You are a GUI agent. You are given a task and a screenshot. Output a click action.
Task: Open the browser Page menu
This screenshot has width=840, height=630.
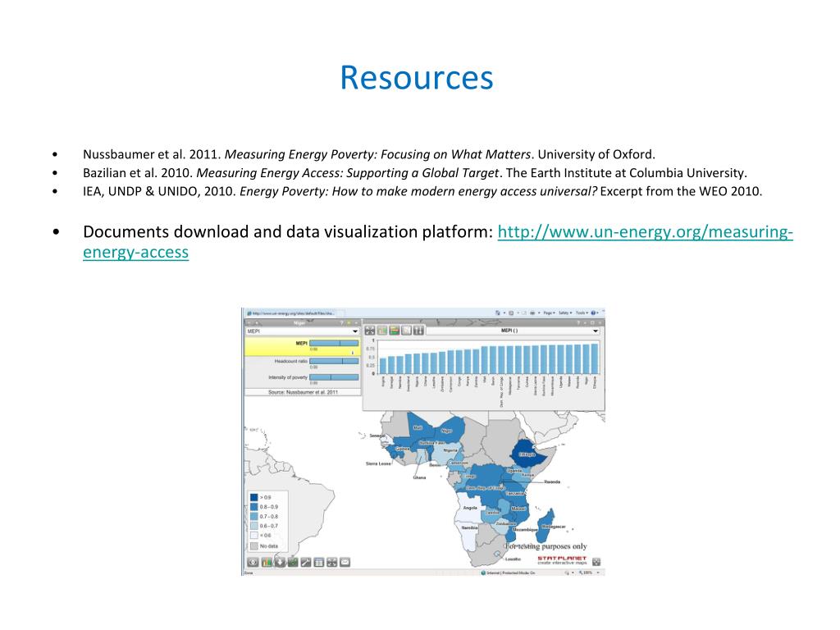coord(549,313)
